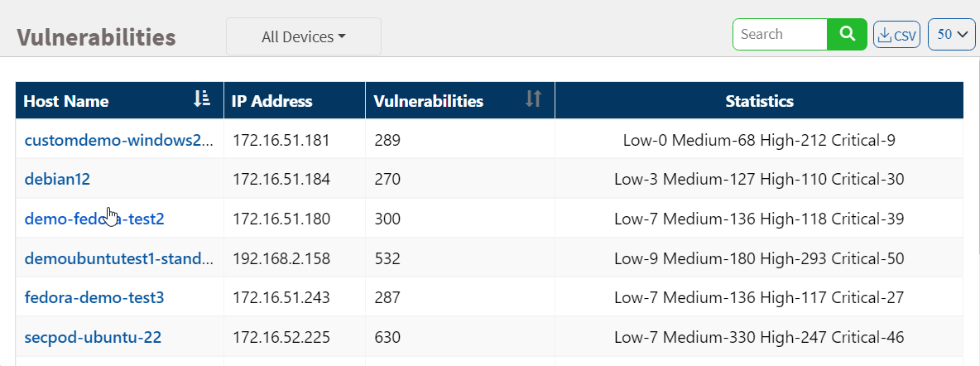Open the customdemo-windows2 host link
The width and height of the screenshot is (980, 366).
click(119, 140)
